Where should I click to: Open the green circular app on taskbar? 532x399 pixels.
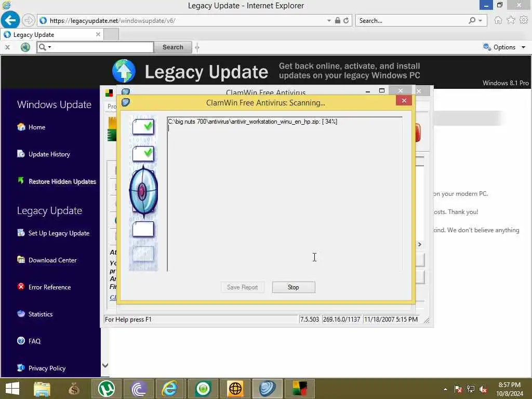tap(203, 389)
